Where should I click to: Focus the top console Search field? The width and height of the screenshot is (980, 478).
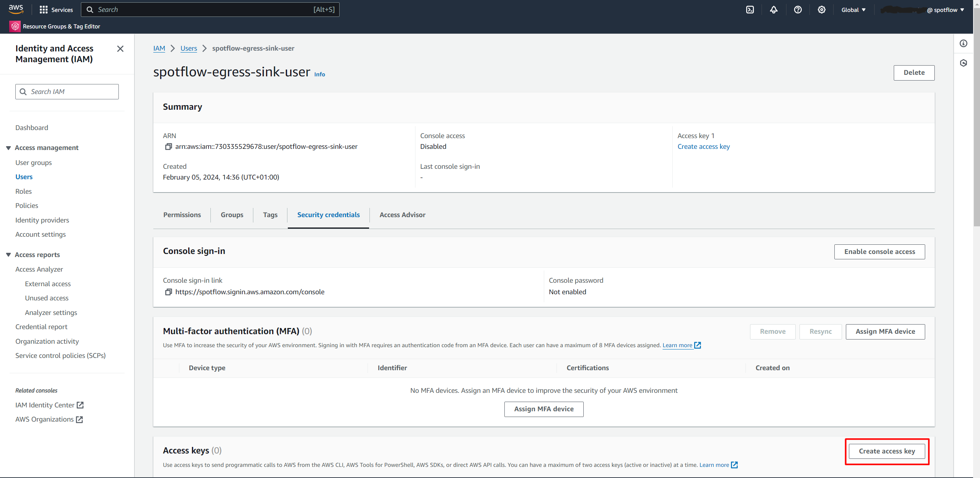tap(210, 10)
